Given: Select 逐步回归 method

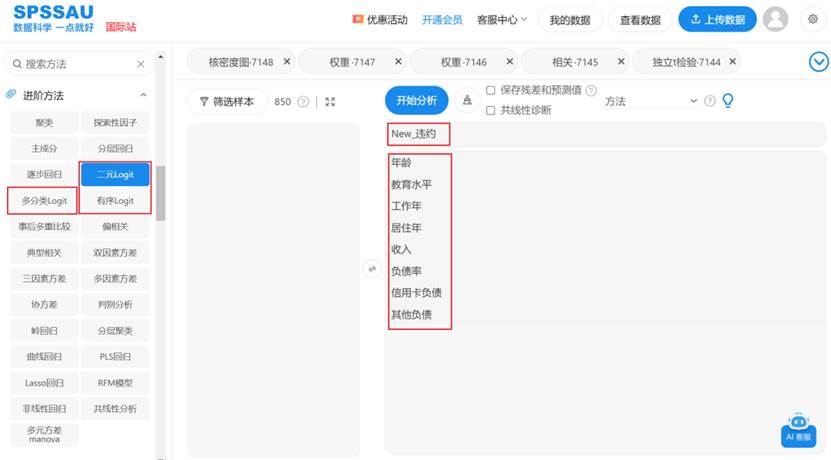Looking at the screenshot, I should [44, 174].
